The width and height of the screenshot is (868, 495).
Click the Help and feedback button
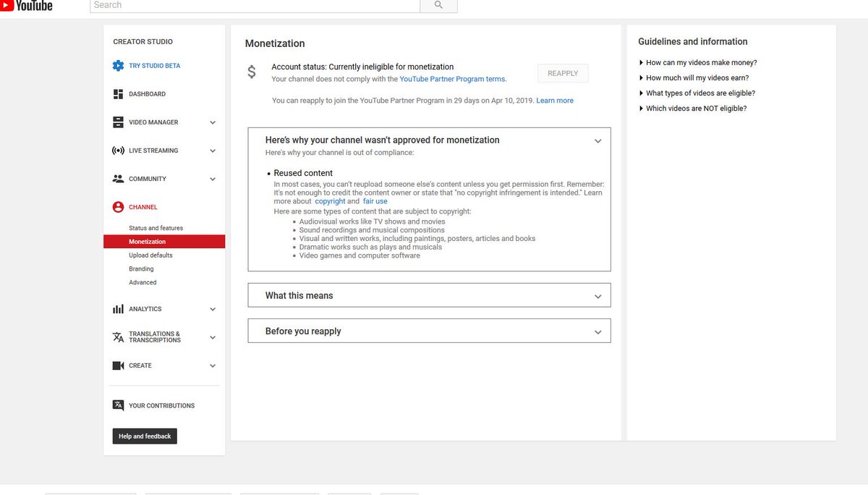coord(145,436)
